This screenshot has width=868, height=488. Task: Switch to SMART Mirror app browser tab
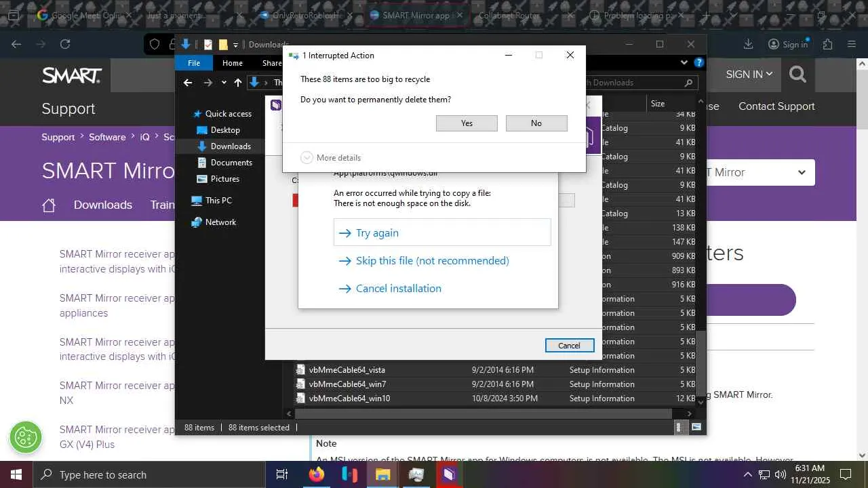point(415,15)
